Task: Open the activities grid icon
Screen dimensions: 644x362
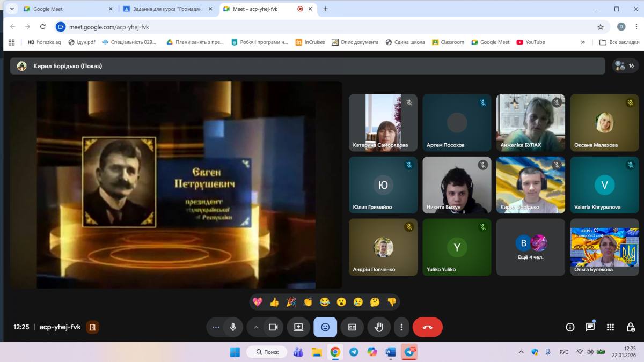Action: point(610,327)
